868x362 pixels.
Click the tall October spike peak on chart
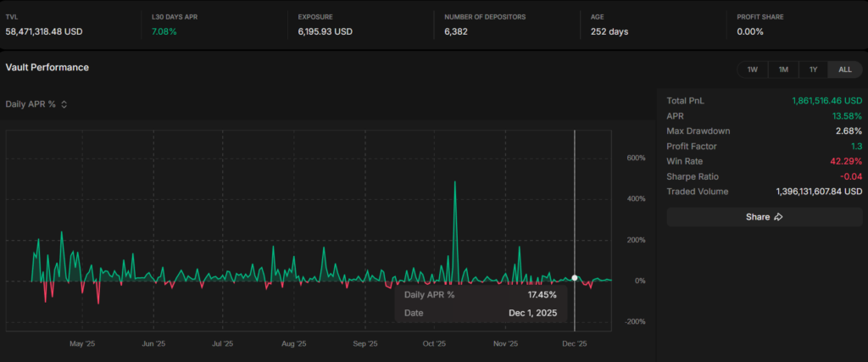(455, 182)
